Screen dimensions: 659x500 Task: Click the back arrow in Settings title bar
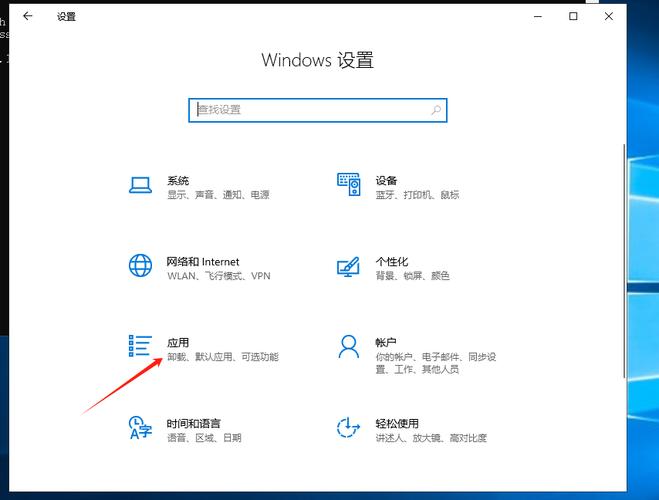click(x=28, y=16)
